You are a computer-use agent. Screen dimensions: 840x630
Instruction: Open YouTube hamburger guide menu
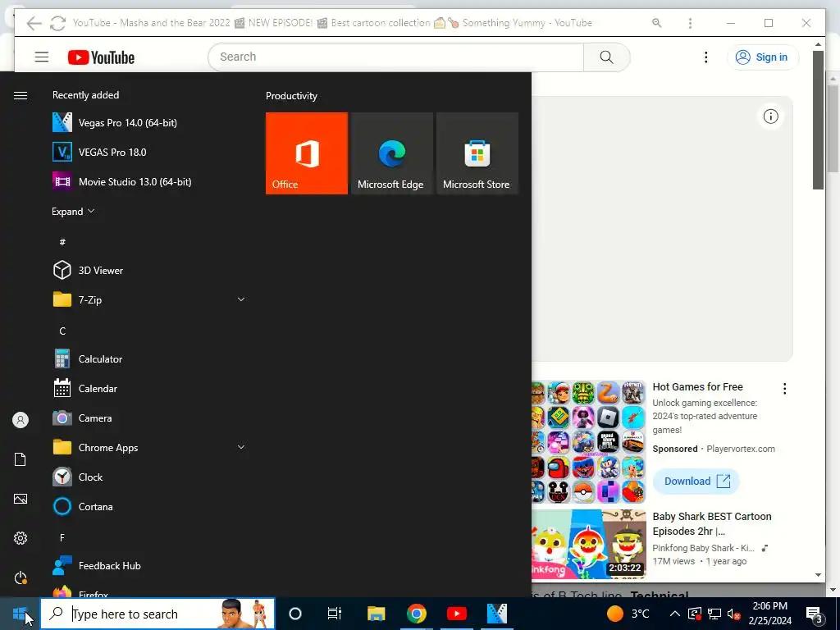(x=42, y=57)
